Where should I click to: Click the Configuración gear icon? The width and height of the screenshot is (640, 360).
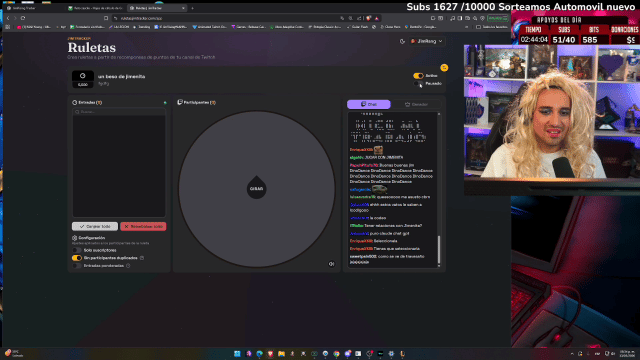(74, 238)
